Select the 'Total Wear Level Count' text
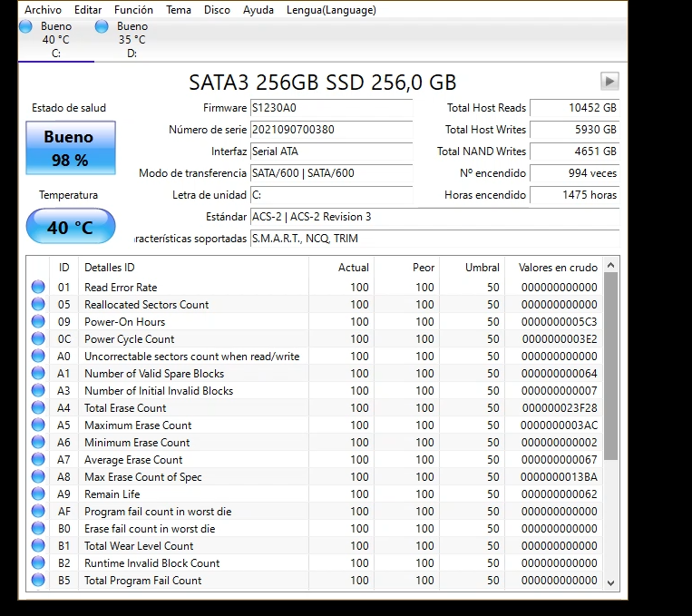The image size is (692, 616). click(139, 546)
